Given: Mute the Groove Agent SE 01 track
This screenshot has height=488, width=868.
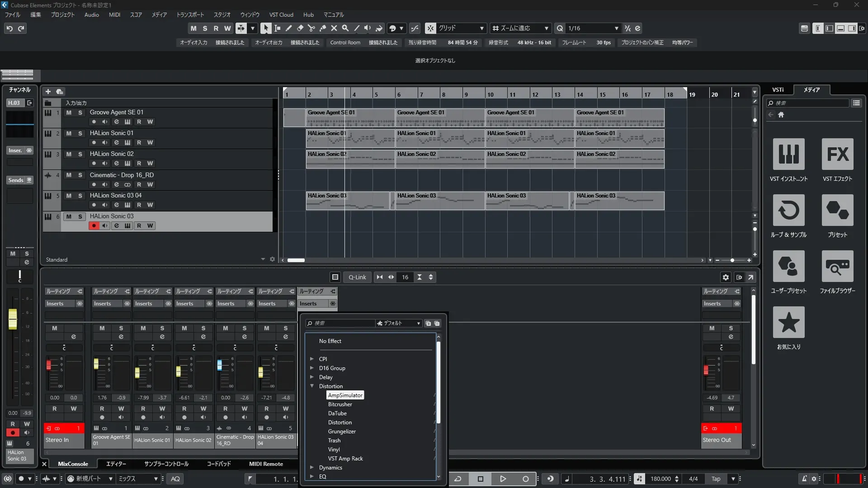Looking at the screenshot, I should click(69, 113).
